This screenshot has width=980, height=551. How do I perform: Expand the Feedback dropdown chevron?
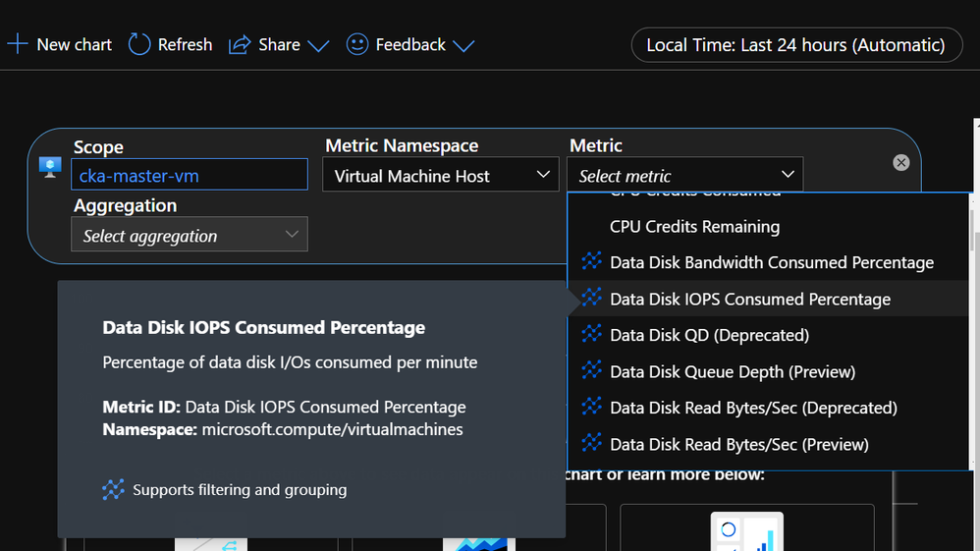point(463,46)
